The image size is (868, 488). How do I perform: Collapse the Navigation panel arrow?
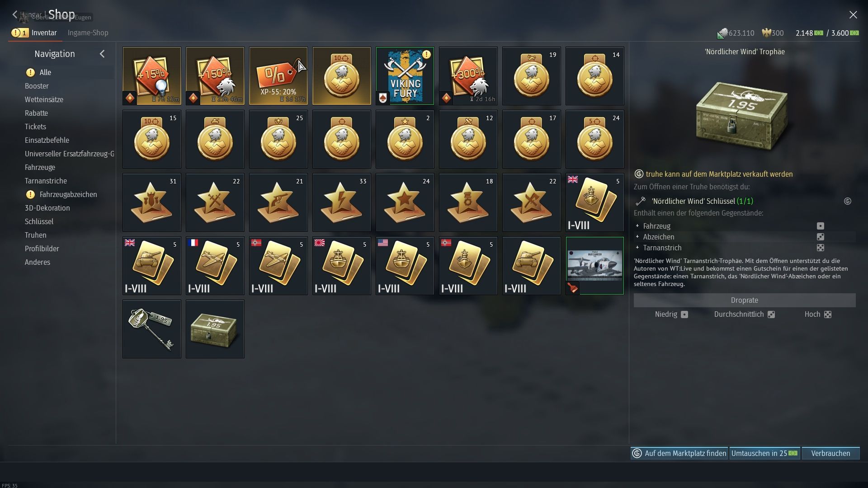click(x=102, y=54)
